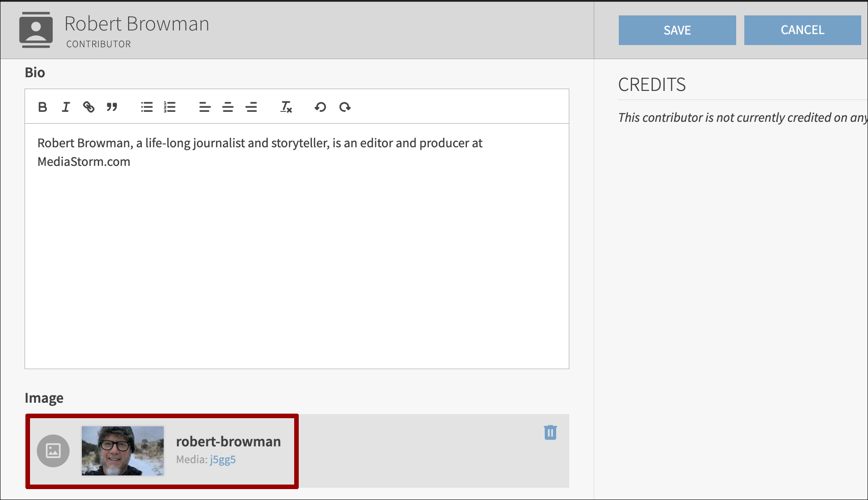Align bio text to the left

tap(205, 107)
